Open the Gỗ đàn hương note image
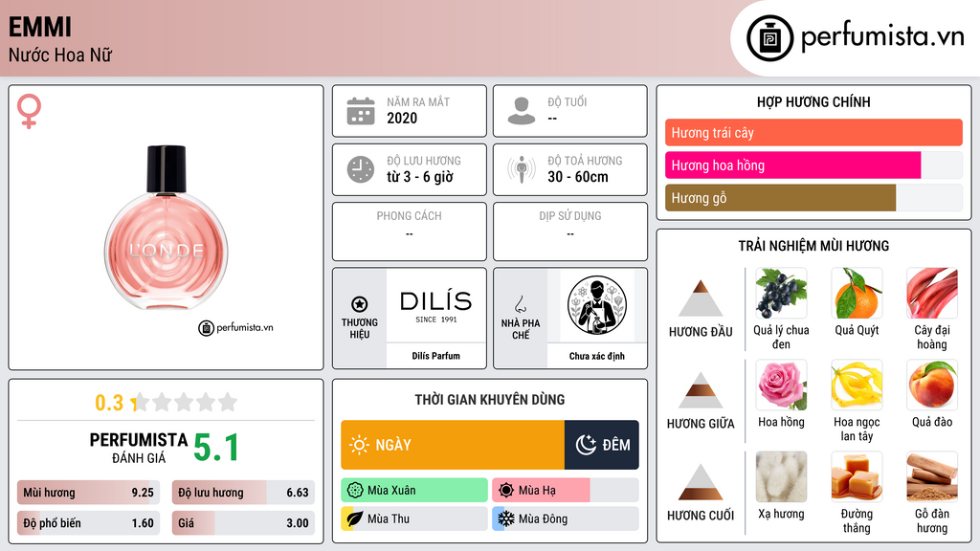This screenshot has height=551, width=980. [x=932, y=477]
